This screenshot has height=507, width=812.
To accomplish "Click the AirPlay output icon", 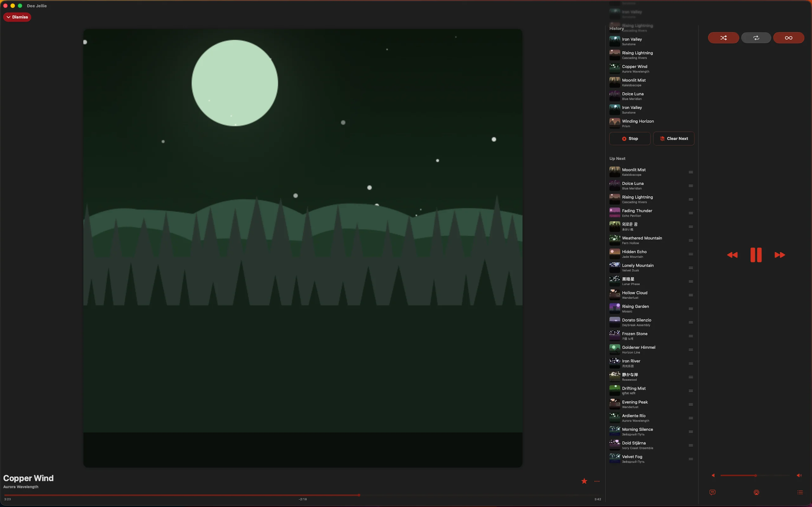I will pyautogui.click(x=756, y=492).
